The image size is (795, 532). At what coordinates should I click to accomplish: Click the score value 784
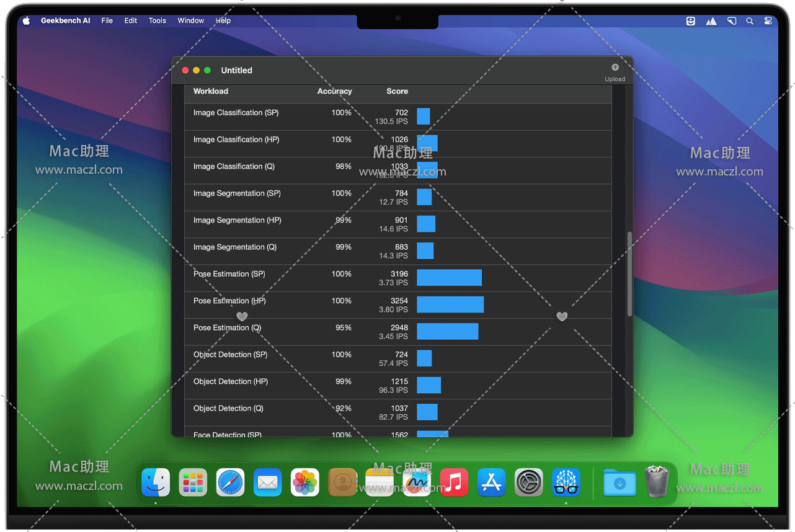coord(402,193)
